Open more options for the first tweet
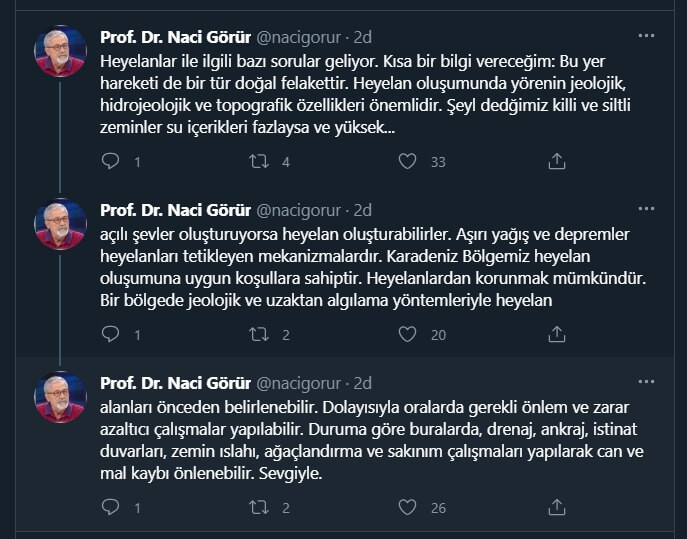 pos(647,36)
